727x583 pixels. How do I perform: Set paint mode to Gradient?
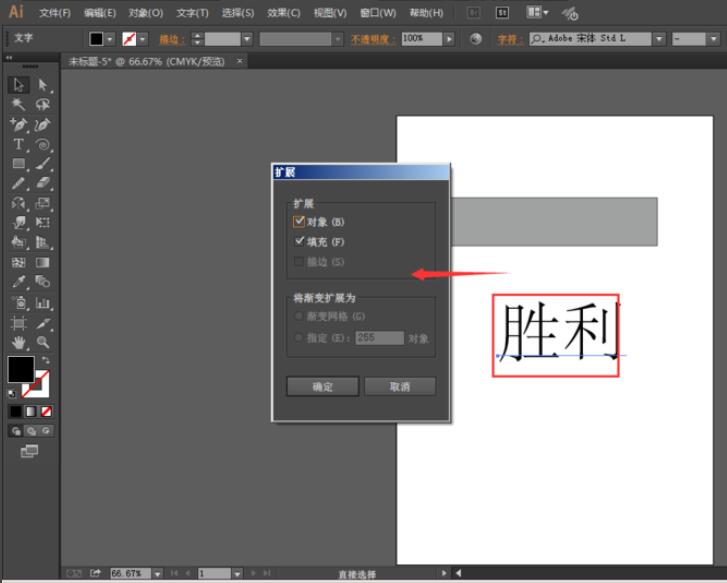[31, 411]
